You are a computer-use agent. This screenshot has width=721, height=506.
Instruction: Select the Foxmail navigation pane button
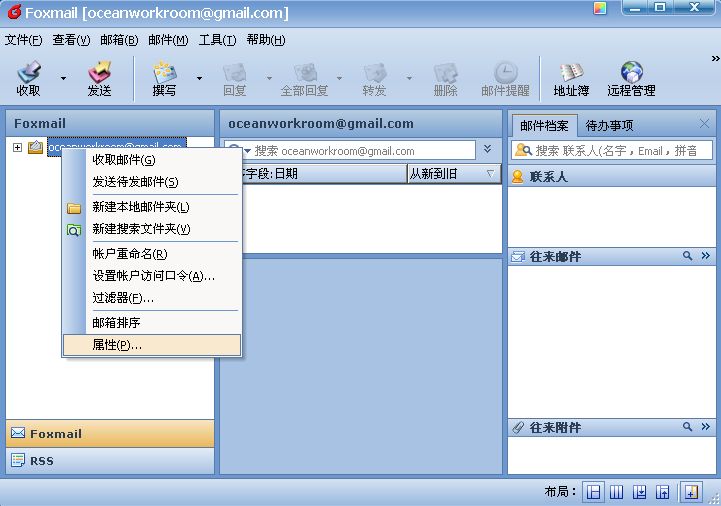pos(110,433)
